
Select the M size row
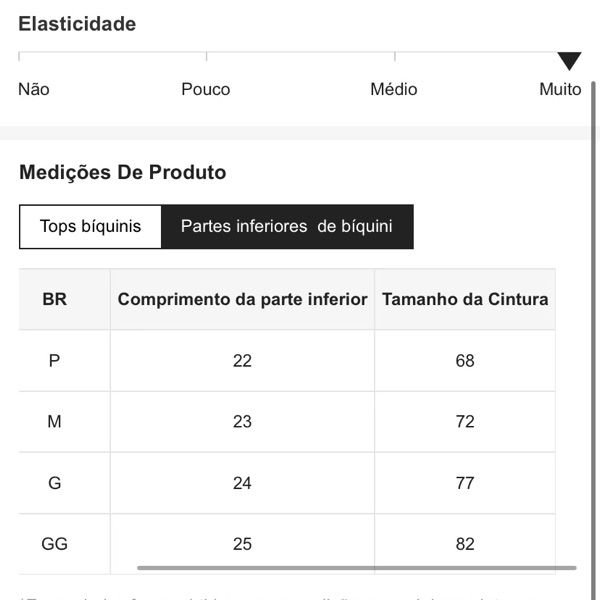coord(55,422)
